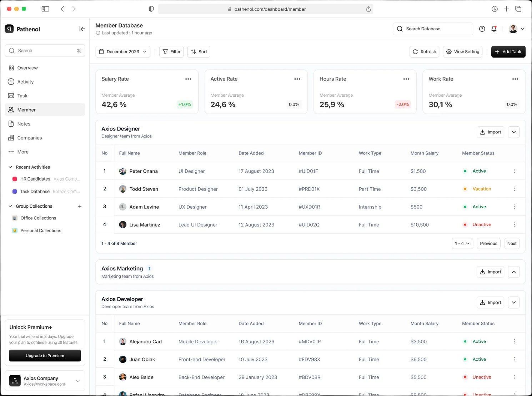
Task: Click the Refresh button
Action: tap(425, 52)
